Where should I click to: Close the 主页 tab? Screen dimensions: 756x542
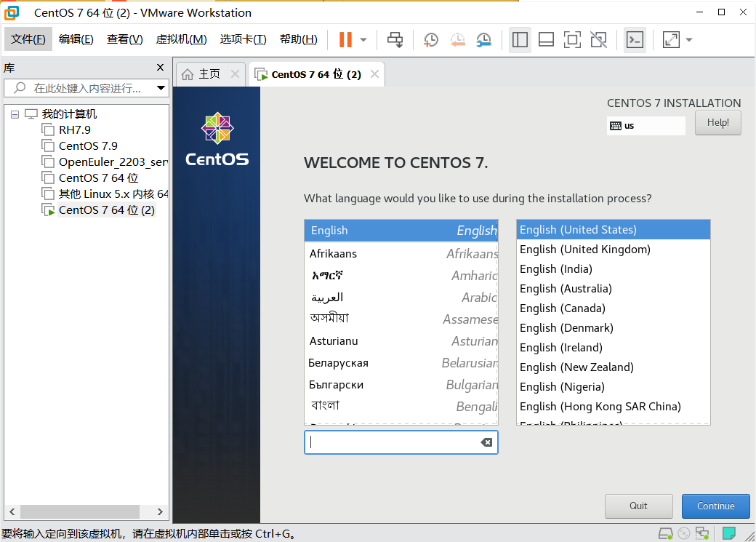[235, 74]
